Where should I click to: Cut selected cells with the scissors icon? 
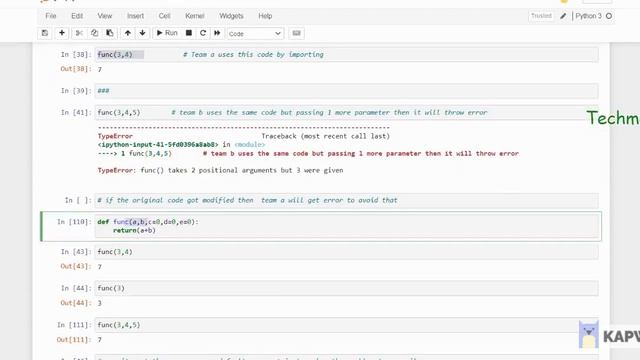(79, 33)
